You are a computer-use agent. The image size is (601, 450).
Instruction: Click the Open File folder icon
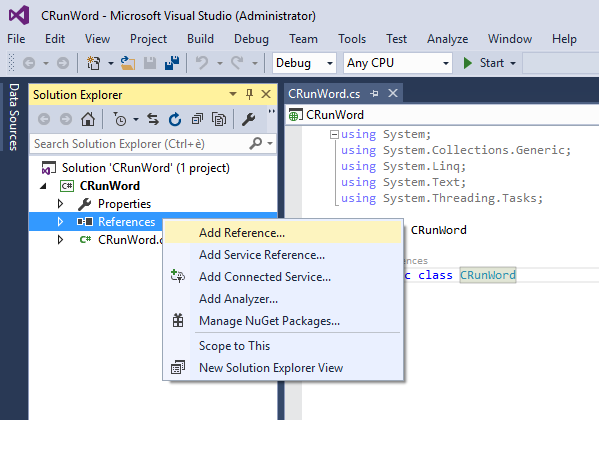[x=128, y=63]
